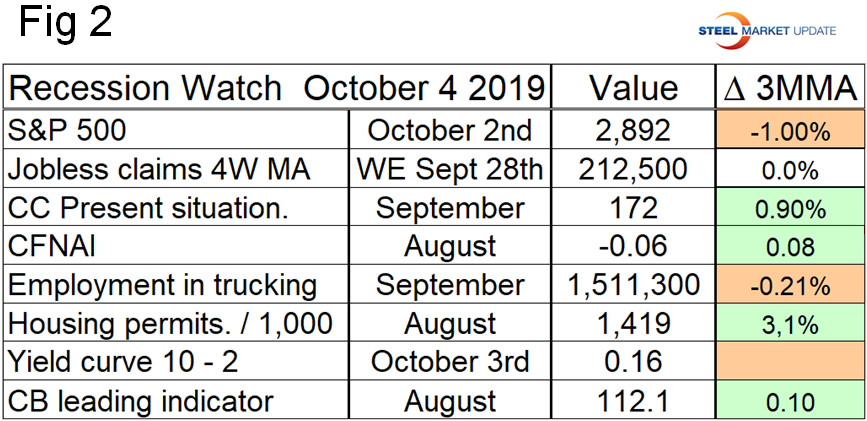Select the Employment in trucking label
The width and height of the screenshot is (867, 421).
tap(162, 285)
